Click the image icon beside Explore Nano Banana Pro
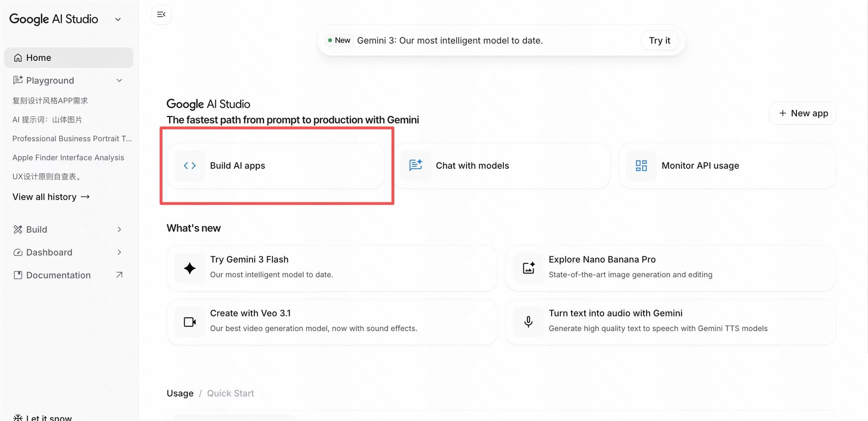 (528, 268)
